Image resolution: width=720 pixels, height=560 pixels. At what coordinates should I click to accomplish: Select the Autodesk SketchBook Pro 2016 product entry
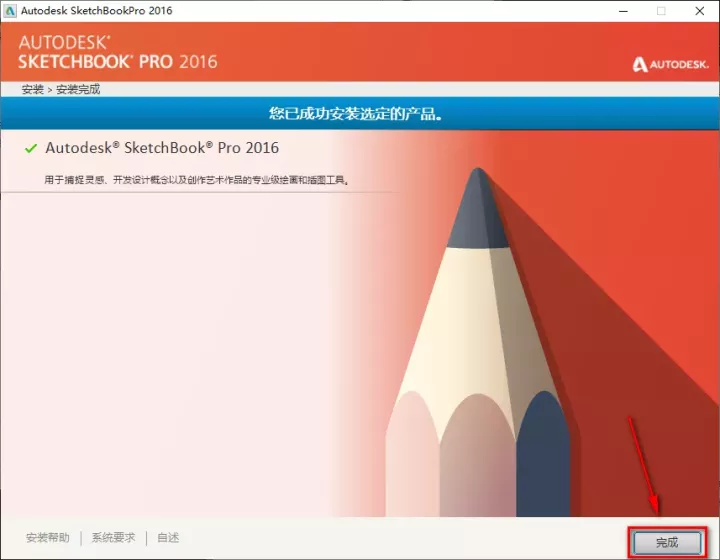[x=162, y=148]
